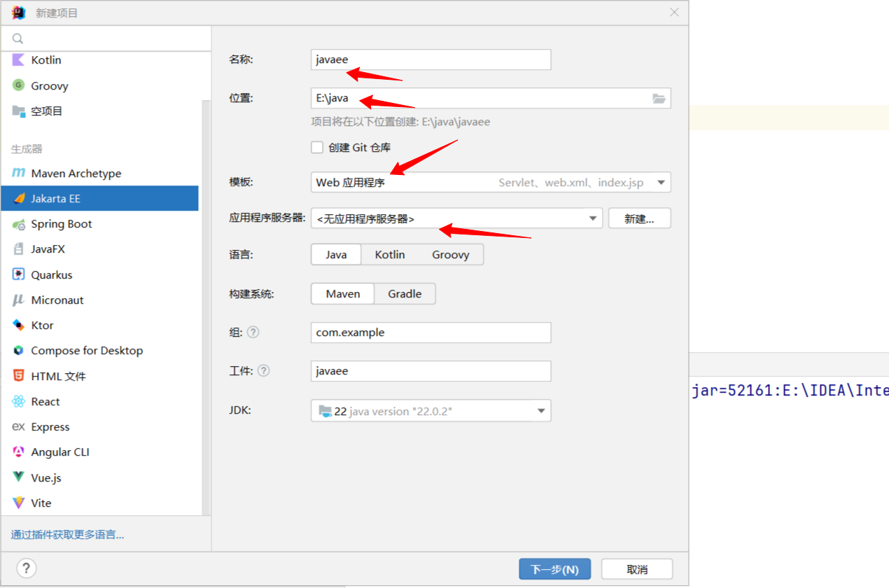Open the 模板 template dropdown arrow
889x588 pixels.
661,183
